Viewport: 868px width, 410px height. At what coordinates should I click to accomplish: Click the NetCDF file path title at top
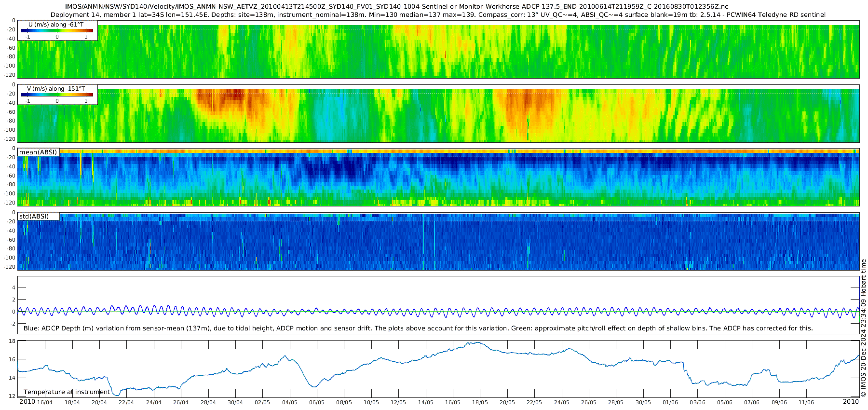[x=396, y=7]
